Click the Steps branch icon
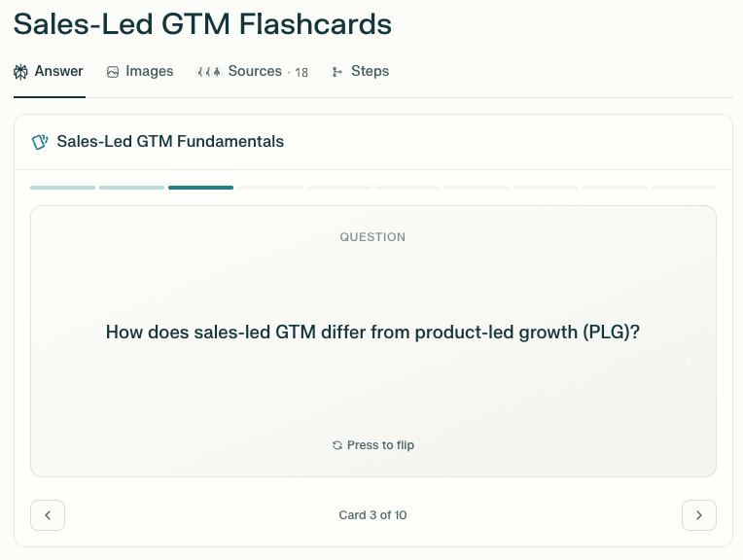The height and width of the screenshot is (560, 743). click(x=337, y=72)
